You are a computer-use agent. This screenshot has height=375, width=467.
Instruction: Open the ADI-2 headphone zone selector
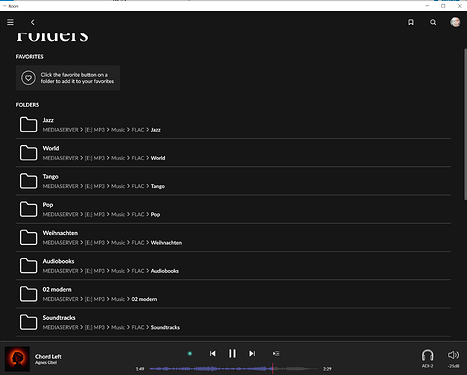click(x=427, y=358)
